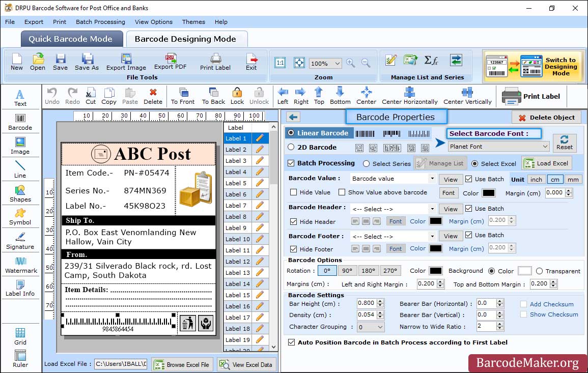Toggle Auto Position Barcode checkbox
This screenshot has height=373, width=588.
tap(291, 342)
